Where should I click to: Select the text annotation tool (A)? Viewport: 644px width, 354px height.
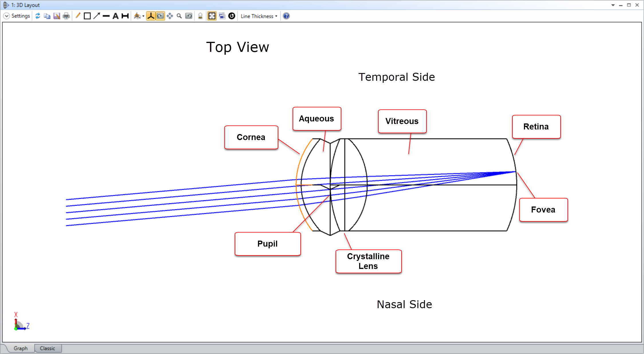116,16
